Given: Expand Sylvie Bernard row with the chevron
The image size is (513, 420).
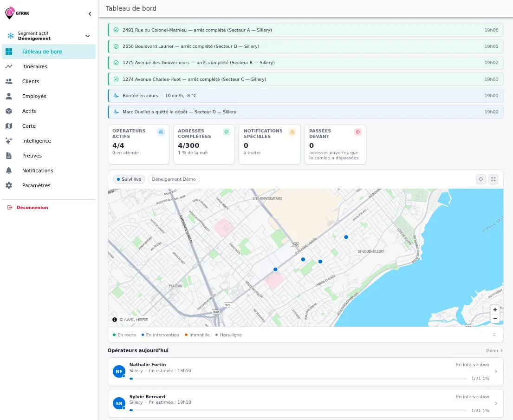Looking at the screenshot, I should point(496,404).
